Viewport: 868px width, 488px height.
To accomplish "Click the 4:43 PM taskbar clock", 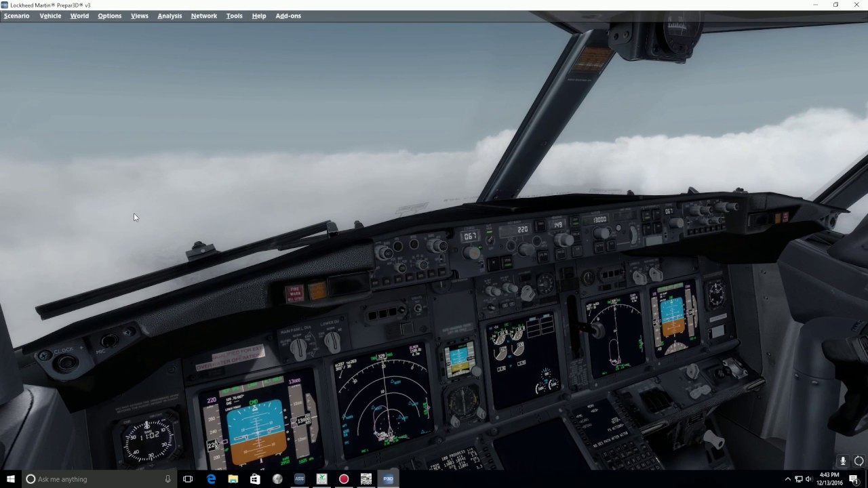I will pyautogui.click(x=829, y=479).
